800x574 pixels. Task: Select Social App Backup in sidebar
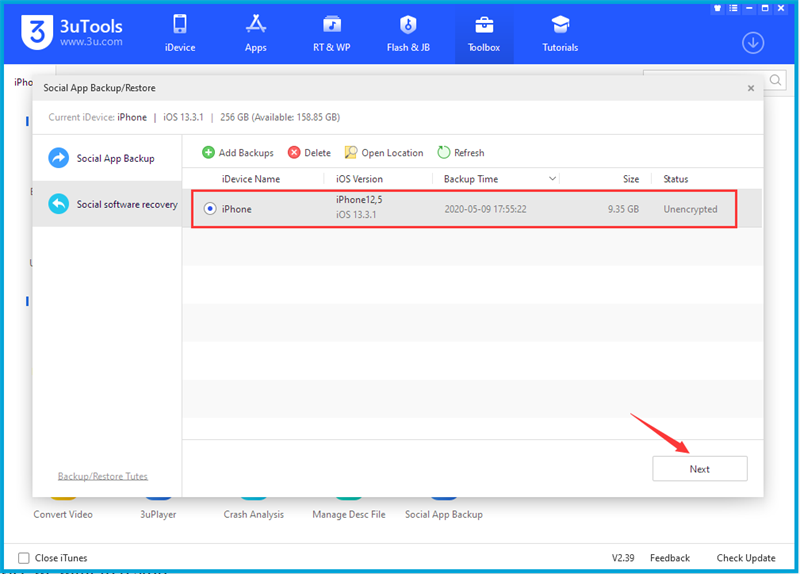(107, 158)
